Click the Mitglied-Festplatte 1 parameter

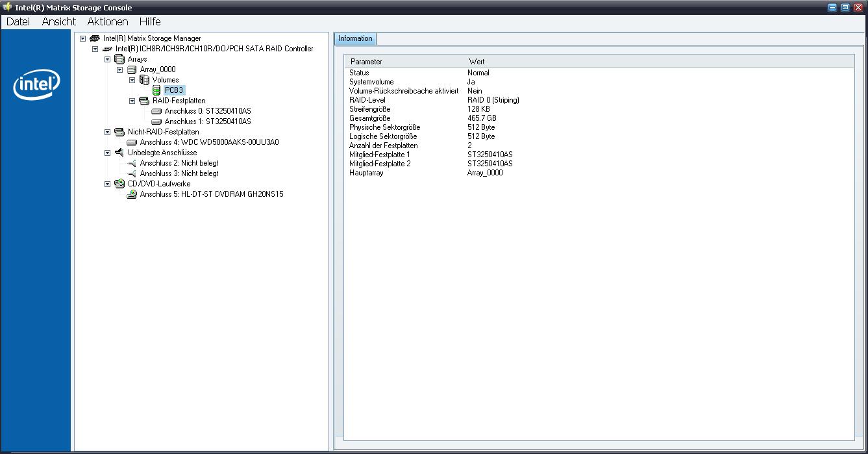tap(380, 155)
